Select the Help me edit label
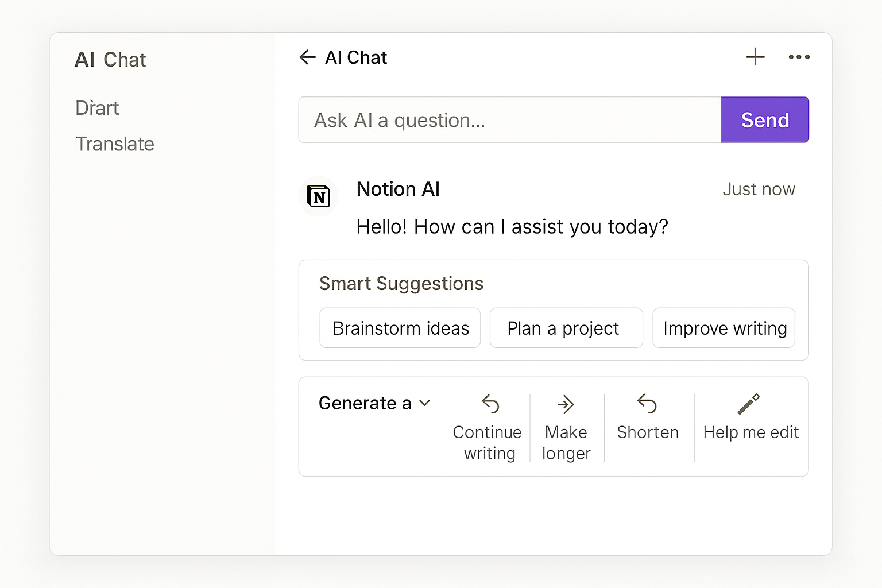Image resolution: width=882 pixels, height=588 pixels. (751, 432)
